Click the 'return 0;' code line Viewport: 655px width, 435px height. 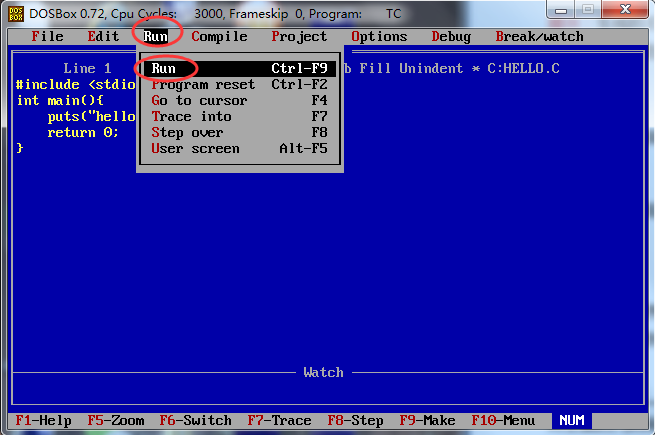pos(83,132)
